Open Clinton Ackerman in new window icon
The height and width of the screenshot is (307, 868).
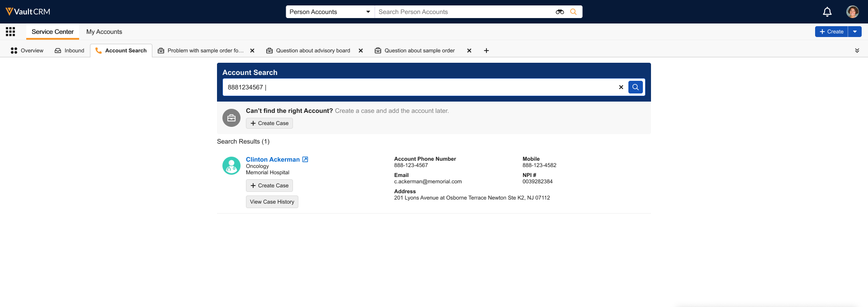tap(305, 159)
